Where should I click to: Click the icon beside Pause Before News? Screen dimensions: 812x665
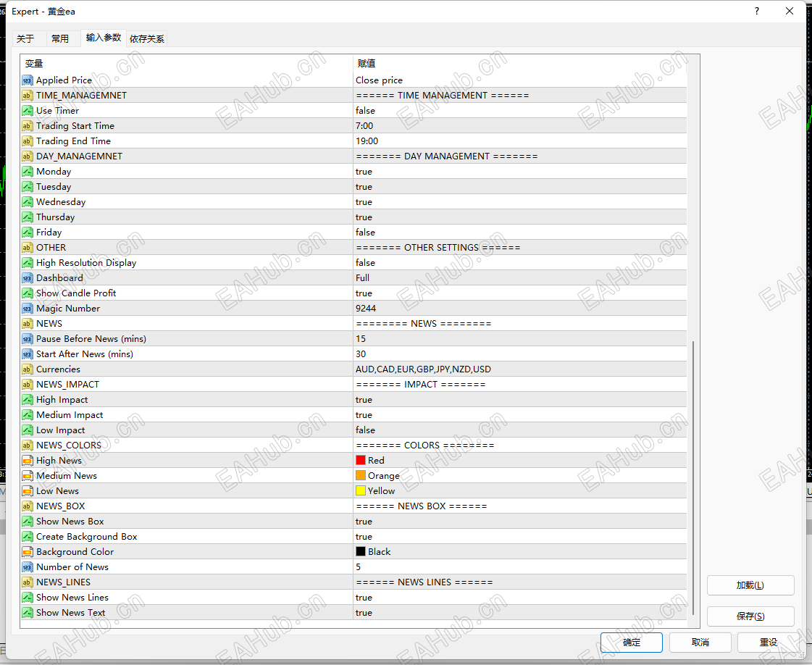pyautogui.click(x=28, y=339)
